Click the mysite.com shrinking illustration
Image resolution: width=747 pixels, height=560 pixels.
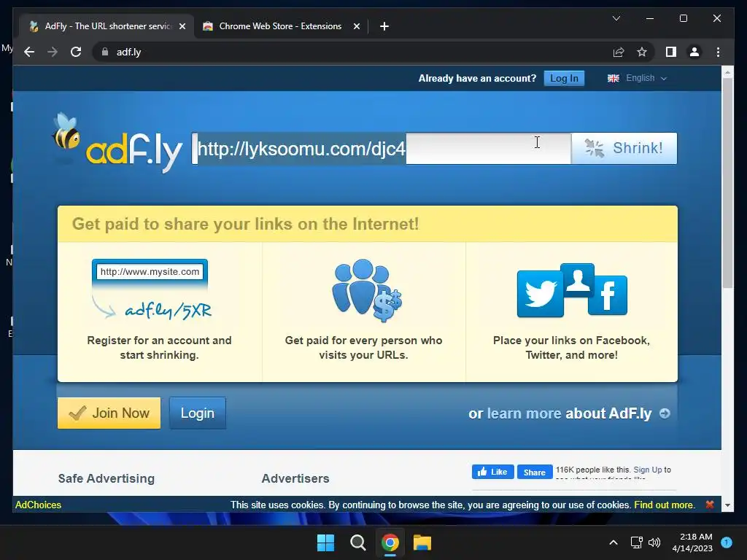152,289
